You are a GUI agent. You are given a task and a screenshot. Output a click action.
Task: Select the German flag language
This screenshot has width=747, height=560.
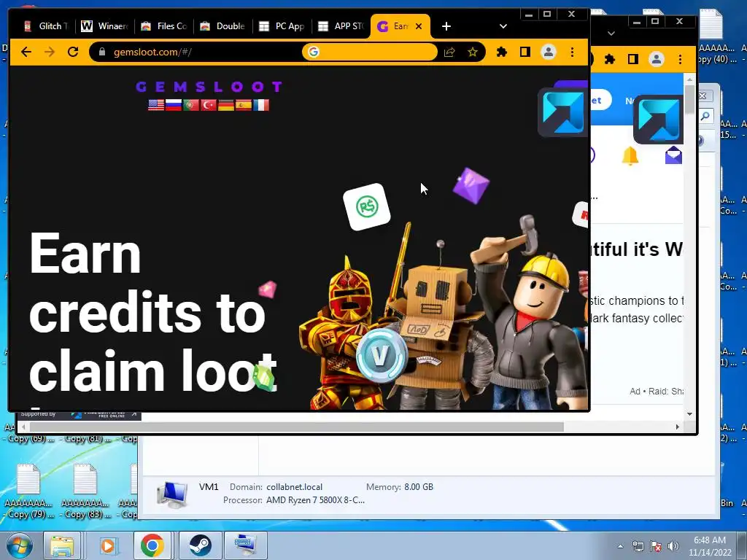[226, 105]
